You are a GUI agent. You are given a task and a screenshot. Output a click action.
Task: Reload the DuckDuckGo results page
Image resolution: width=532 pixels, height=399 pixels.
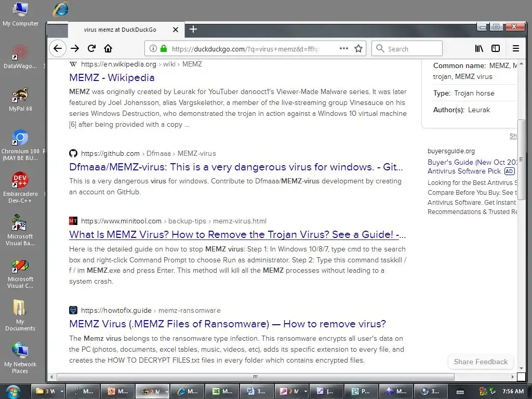(91, 48)
